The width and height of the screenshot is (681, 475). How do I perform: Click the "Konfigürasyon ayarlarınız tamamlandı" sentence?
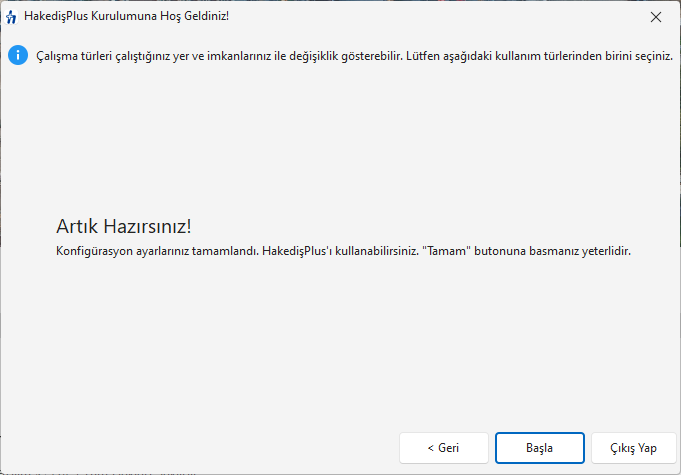(157, 250)
